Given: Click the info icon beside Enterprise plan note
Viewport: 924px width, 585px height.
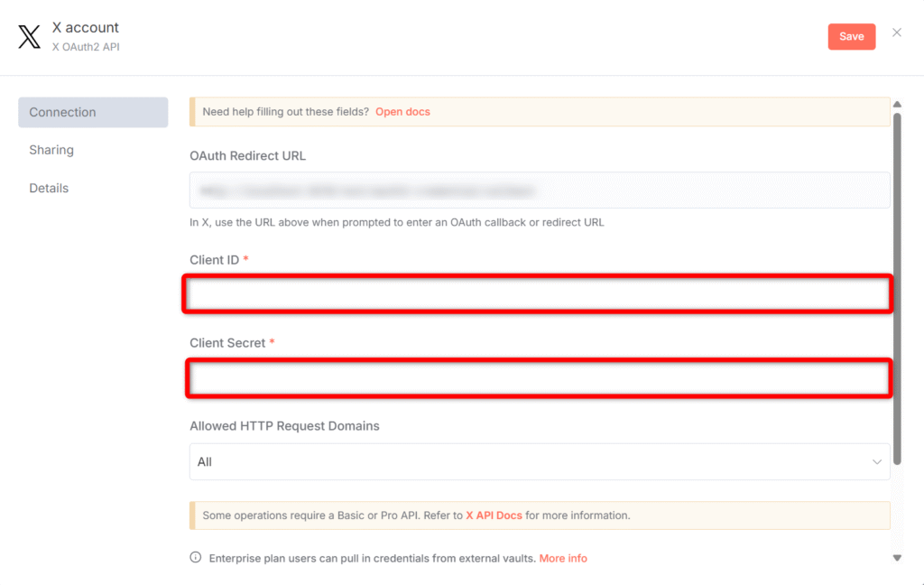Looking at the screenshot, I should [196, 557].
